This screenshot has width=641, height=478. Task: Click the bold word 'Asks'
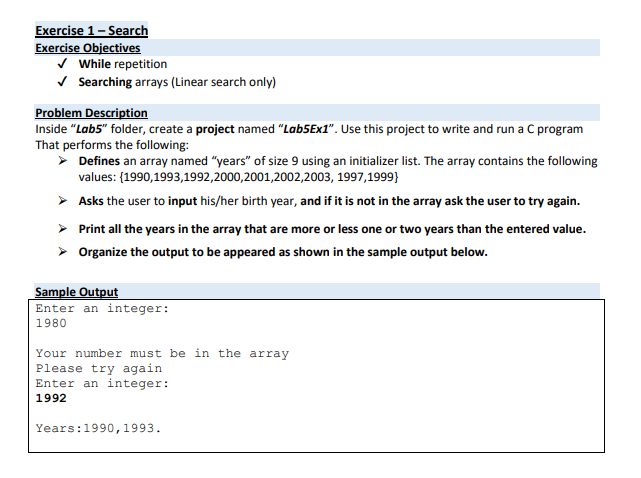[91, 201]
